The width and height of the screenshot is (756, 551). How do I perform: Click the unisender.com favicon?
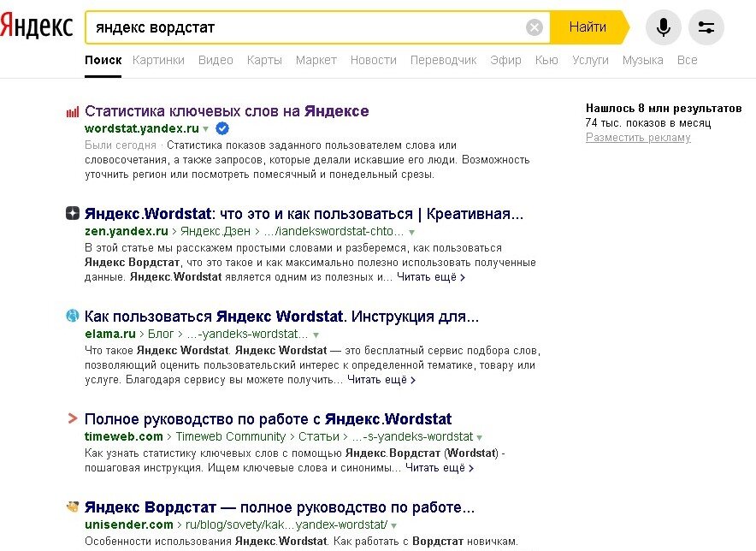[73, 507]
